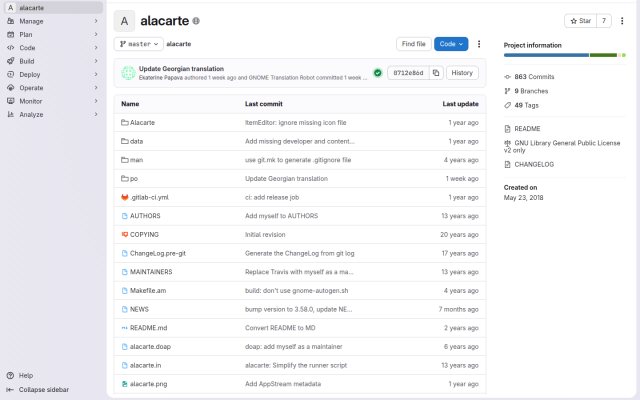The width and height of the screenshot is (640, 400).
Task: Open the GNU Library General Public License link
Action: [562, 147]
